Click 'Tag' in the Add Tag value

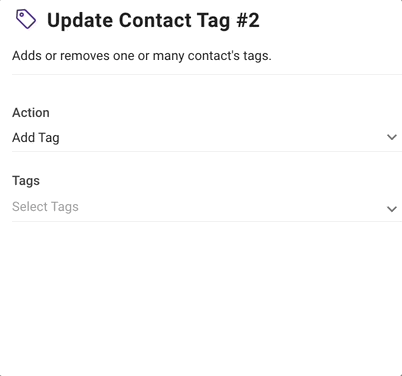(x=49, y=138)
